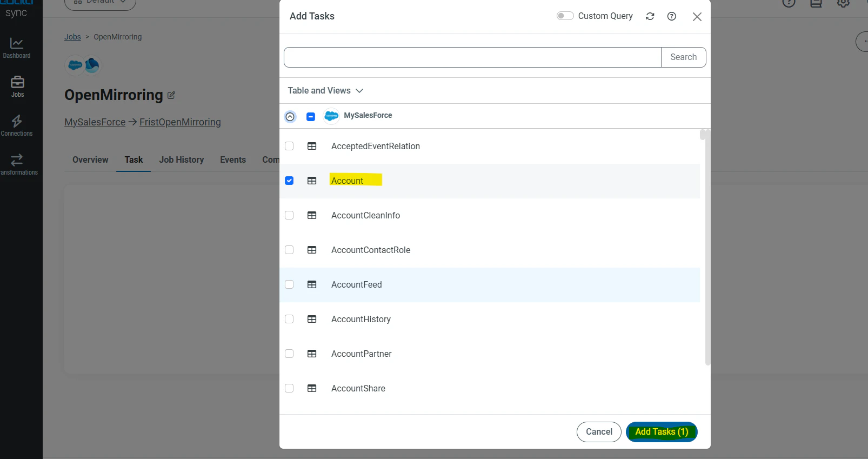The image size is (868, 459).
Task: Click the Cancel button
Action: (x=599, y=432)
